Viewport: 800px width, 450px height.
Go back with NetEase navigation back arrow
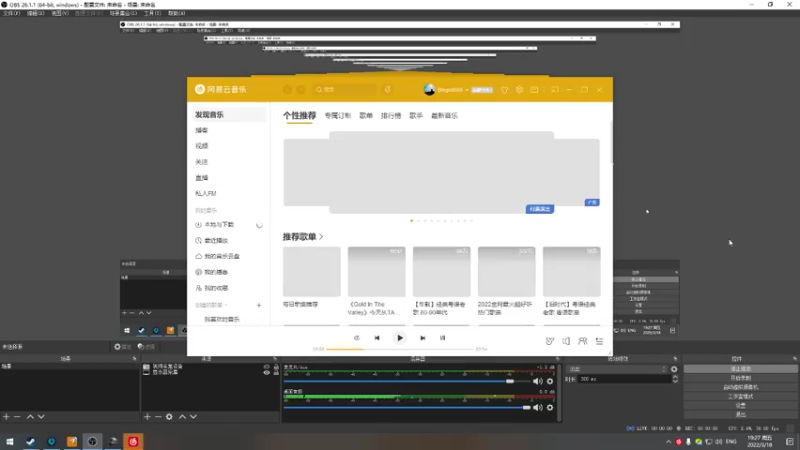pyautogui.click(x=287, y=90)
